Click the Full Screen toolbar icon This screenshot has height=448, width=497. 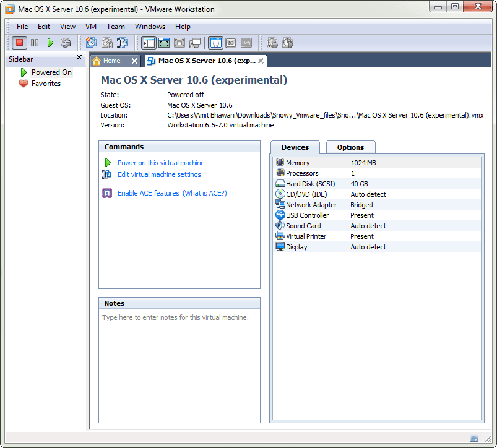(179, 43)
